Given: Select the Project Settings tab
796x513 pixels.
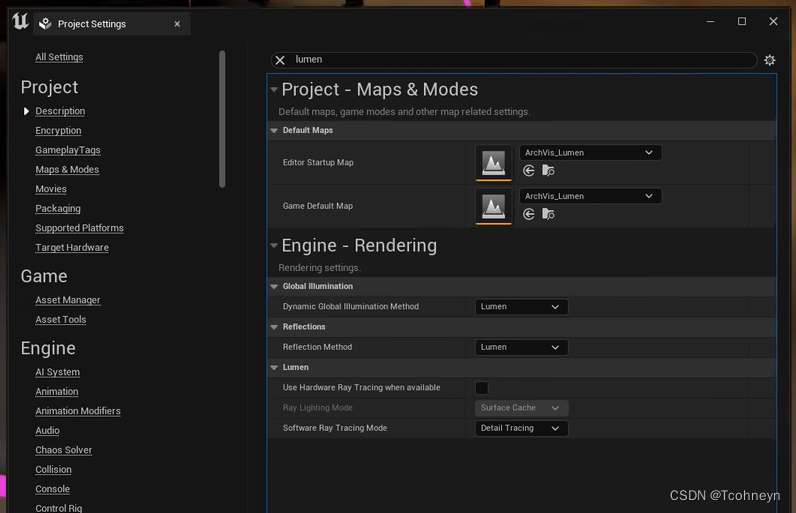Looking at the screenshot, I should pyautogui.click(x=112, y=24).
